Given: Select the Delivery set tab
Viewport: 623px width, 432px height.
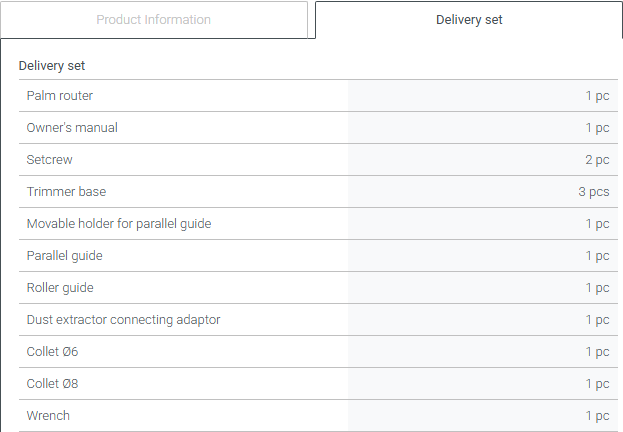Looking at the screenshot, I should (x=469, y=20).
